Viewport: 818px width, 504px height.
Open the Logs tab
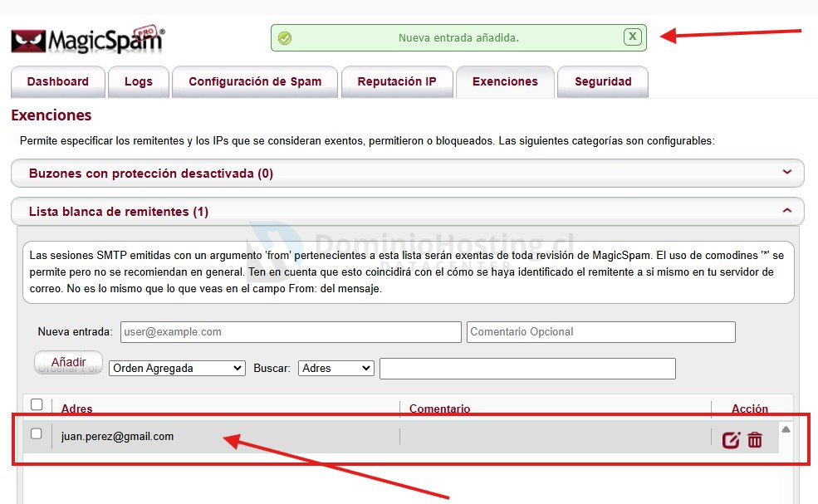(x=139, y=81)
